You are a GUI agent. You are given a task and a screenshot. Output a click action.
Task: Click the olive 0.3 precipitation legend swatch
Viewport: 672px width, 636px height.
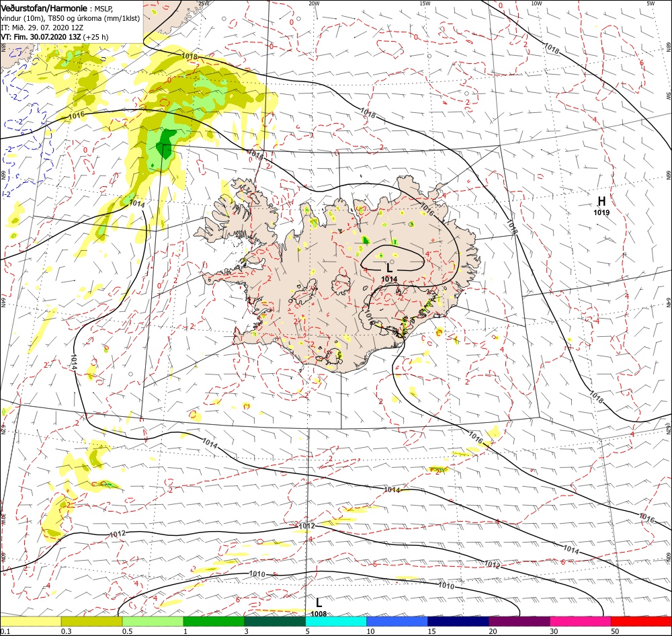pos(91,621)
